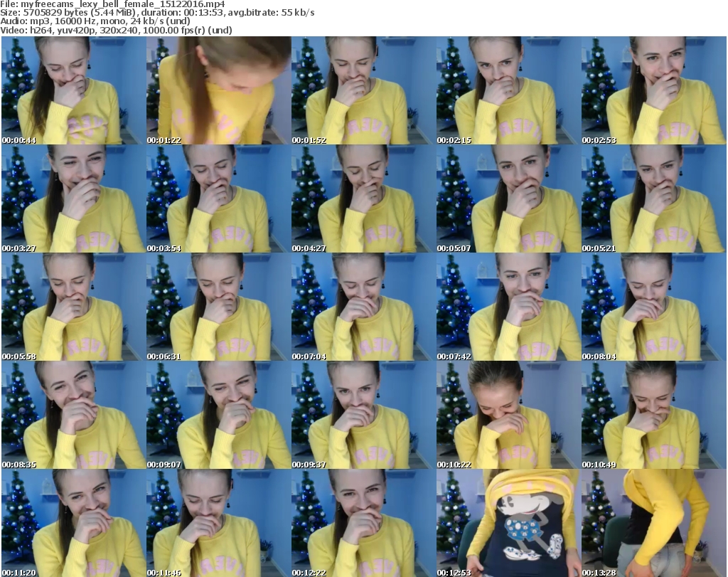Select the frame marked 00:04:27

point(363,198)
